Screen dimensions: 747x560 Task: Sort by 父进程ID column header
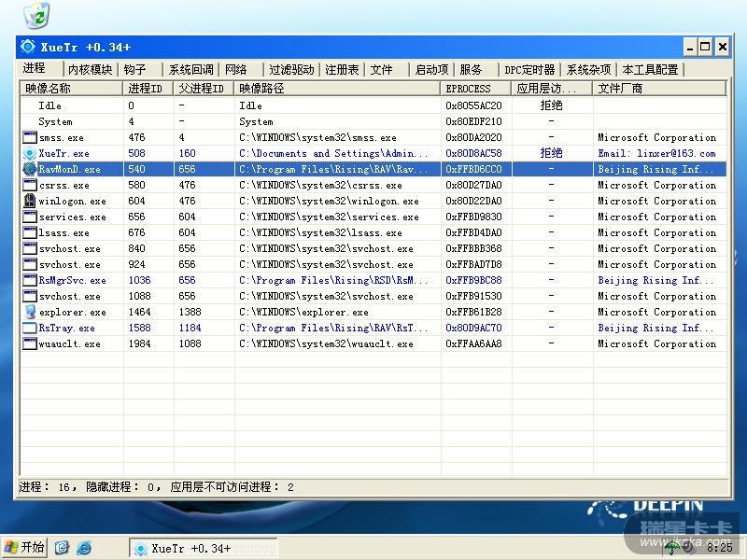pos(204,88)
